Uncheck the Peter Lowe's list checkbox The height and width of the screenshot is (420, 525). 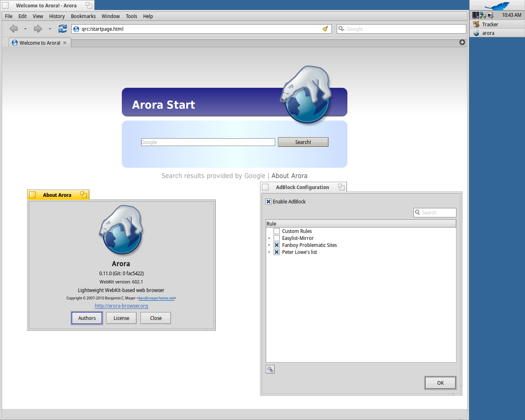point(277,252)
